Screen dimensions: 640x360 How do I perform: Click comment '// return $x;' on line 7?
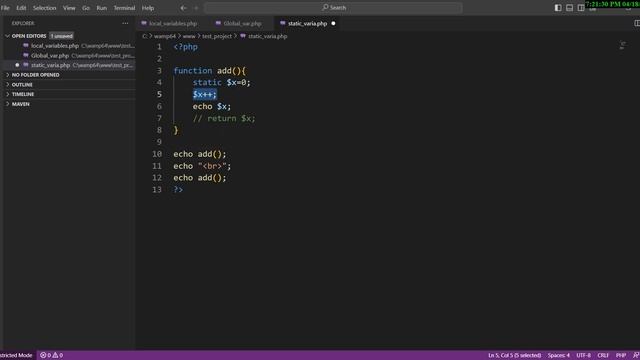click(224, 118)
